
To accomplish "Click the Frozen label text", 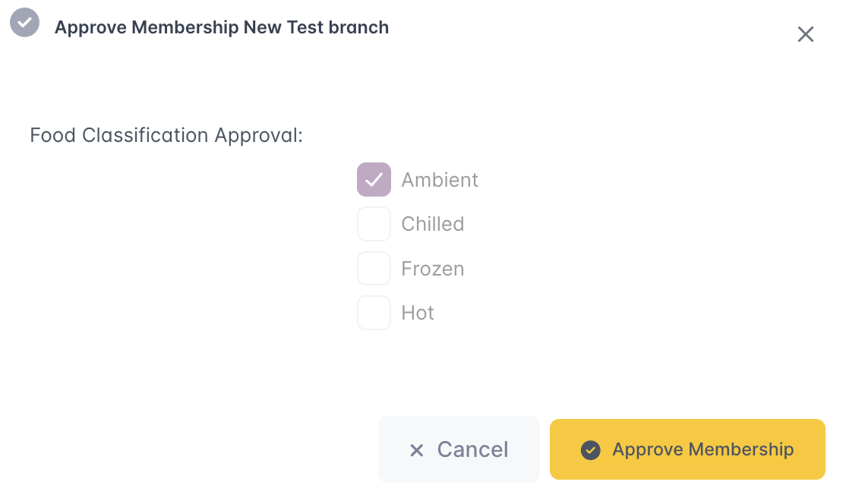I will tap(432, 269).
